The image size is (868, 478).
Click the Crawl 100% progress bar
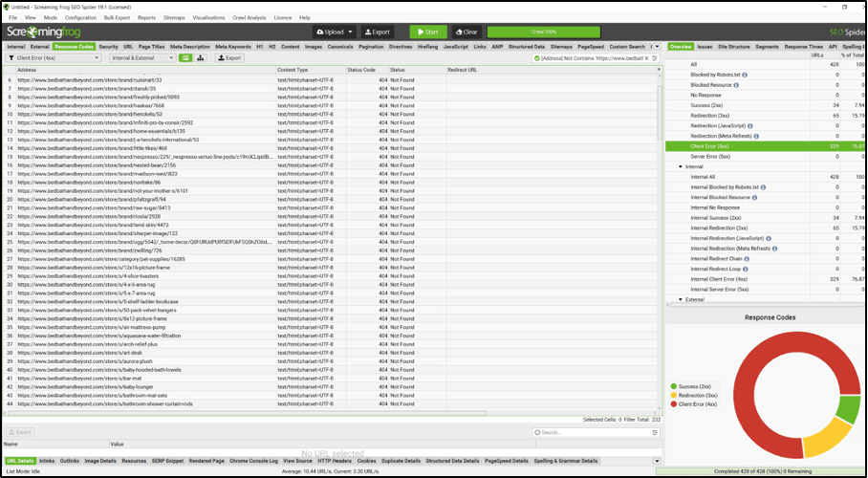(544, 32)
